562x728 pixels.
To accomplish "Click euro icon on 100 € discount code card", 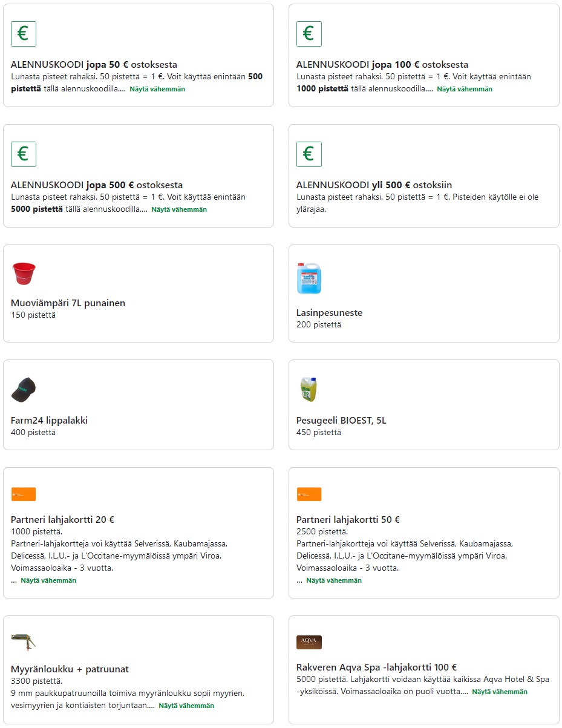I will pos(309,34).
